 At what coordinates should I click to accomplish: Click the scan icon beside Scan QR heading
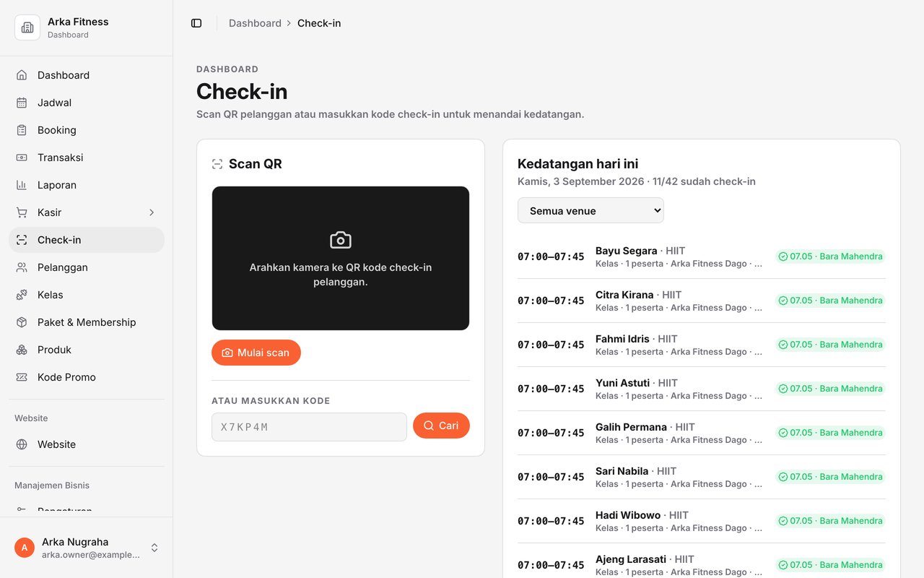(x=217, y=164)
